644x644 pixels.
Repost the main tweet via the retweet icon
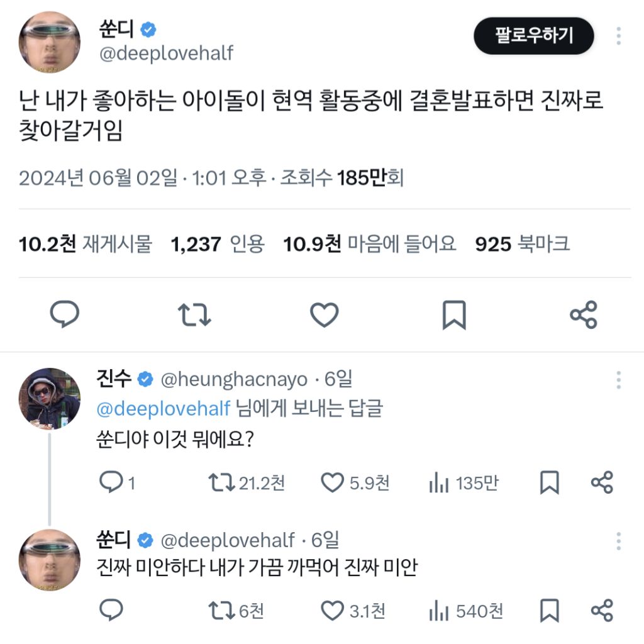[195, 314]
